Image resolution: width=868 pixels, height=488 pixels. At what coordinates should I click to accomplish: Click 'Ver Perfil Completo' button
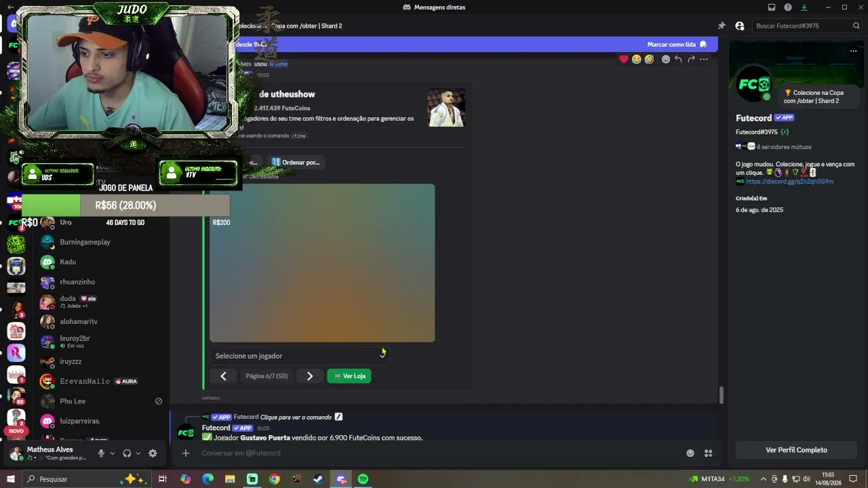[x=796, y=450]
